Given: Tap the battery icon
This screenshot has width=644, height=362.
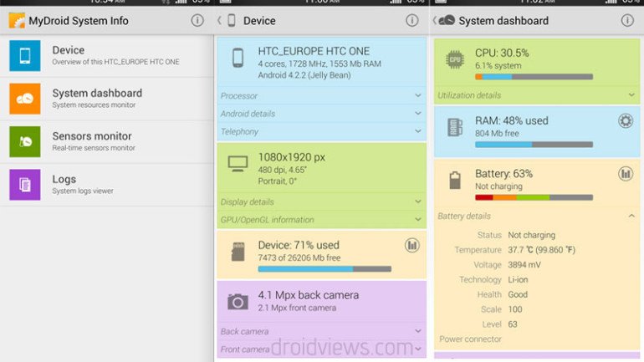Looking at the screenshot, I should (455, 181).
